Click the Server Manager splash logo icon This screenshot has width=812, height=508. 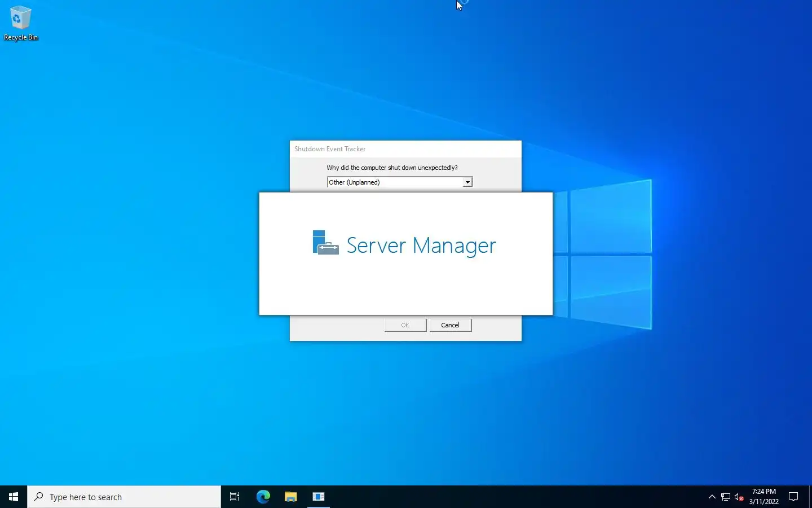(x=325, y=243)
